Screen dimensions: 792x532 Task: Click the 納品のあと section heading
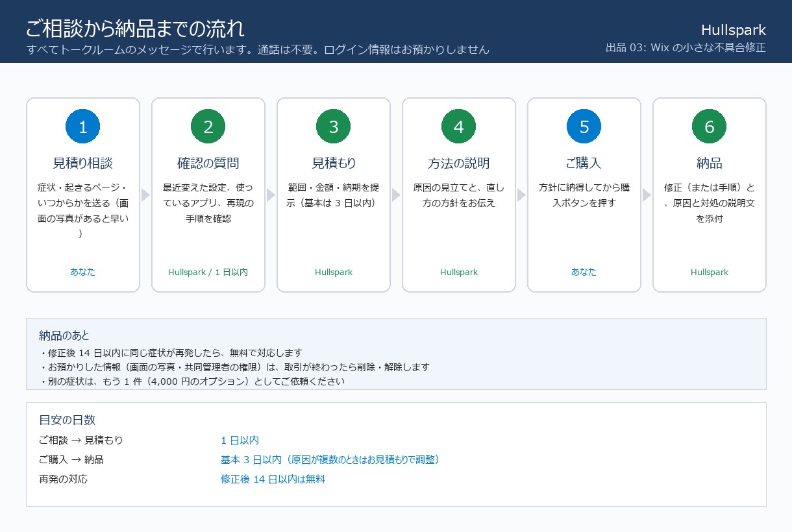64,335
